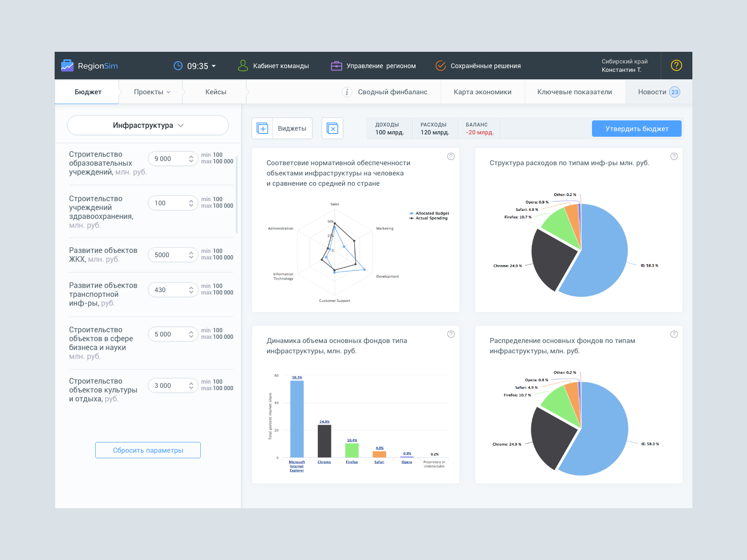Viewport: 747px width, 560px height.
Task: Click the 3 000 культуры и отдыха field
Action: point(173,385)
